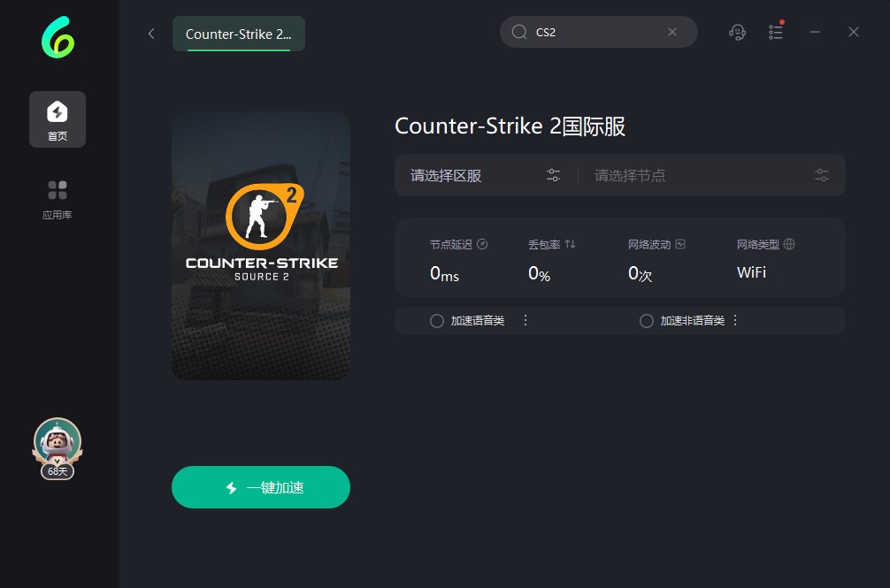Start acceleration with 一键加速 button

tap(261, 487)
